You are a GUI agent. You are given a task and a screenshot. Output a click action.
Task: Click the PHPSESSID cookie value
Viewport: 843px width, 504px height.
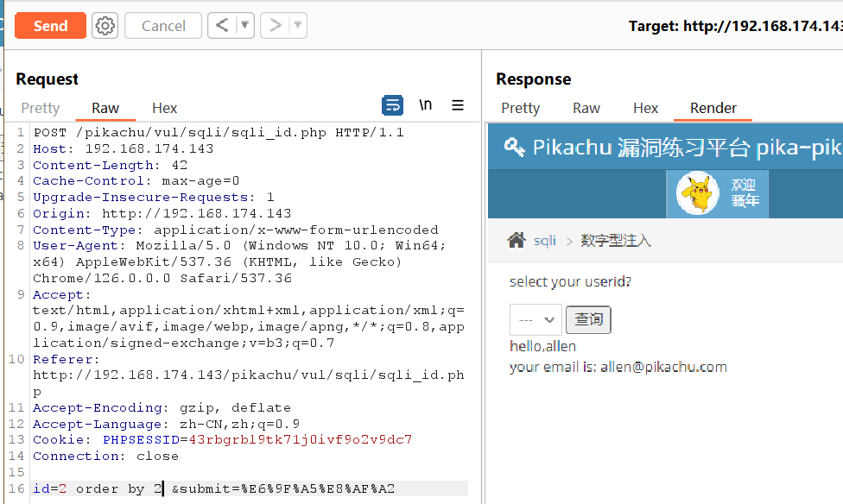[x=301, y=439]
